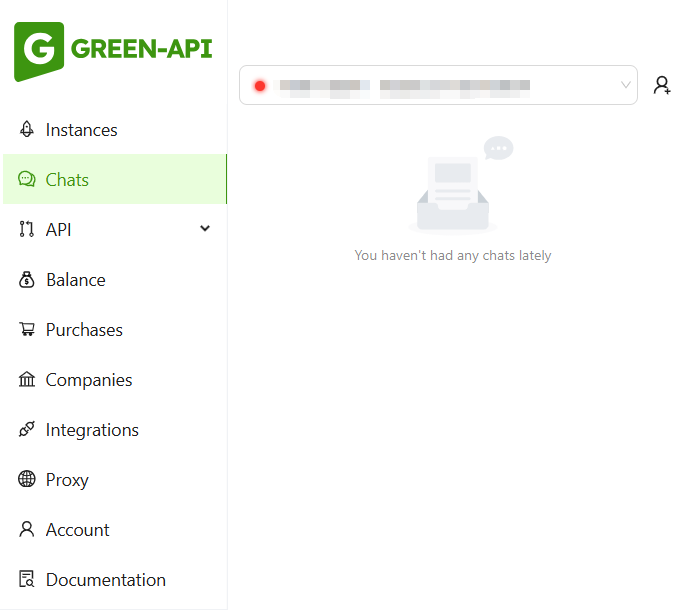Open the Documentation link
Screen dimensions: 676x610
[105, 580]
